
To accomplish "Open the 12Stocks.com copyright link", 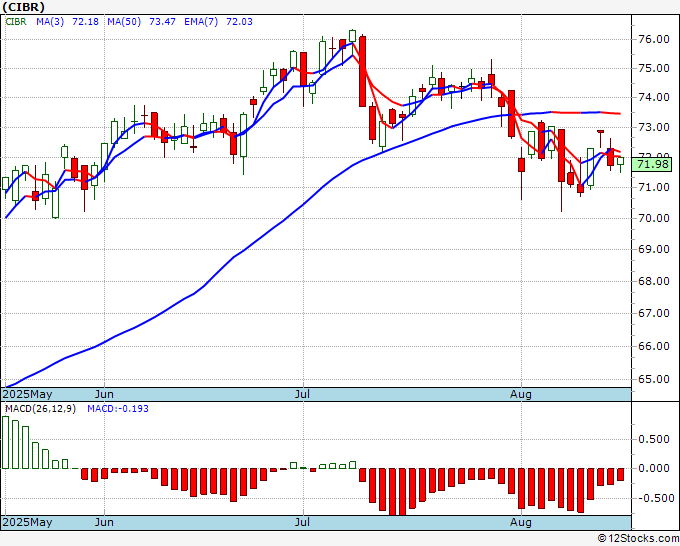I will point(638,539).
